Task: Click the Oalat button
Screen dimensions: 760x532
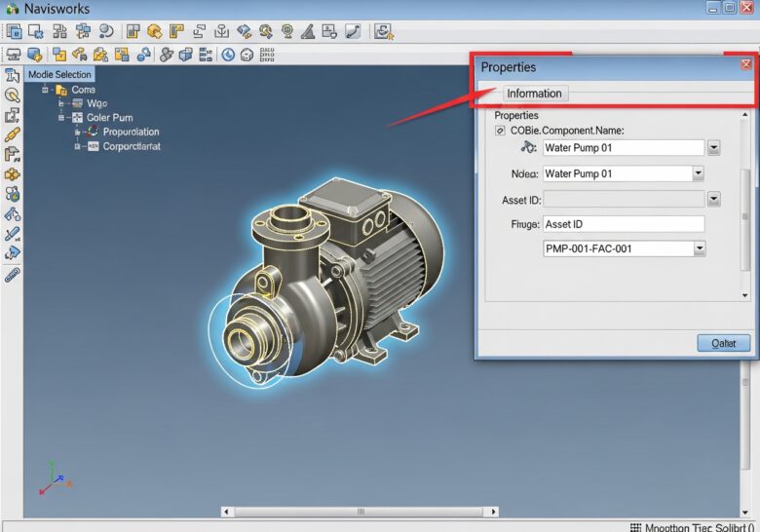Action: pos(724,344)
